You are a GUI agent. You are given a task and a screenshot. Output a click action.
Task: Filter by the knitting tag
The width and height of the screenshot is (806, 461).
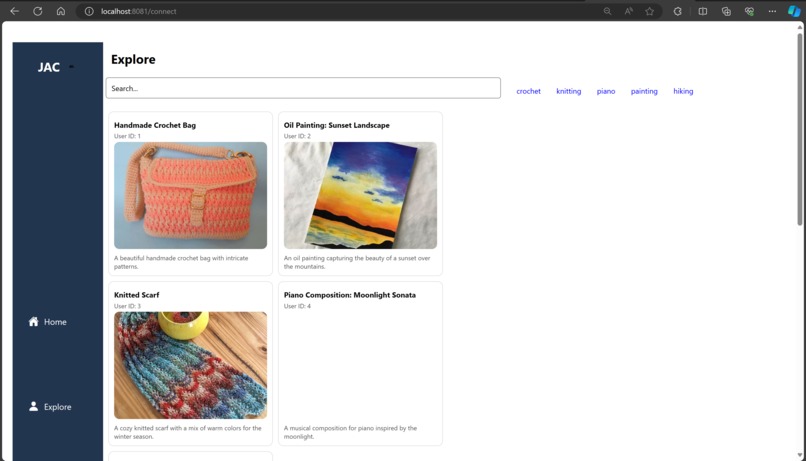click(569, 91)
